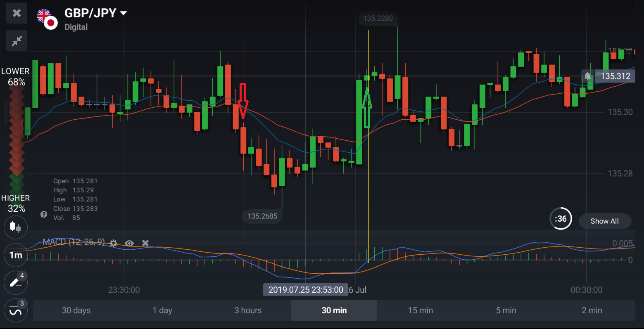
Task: Click the current price label 135.312
Action: coord(615,76)
